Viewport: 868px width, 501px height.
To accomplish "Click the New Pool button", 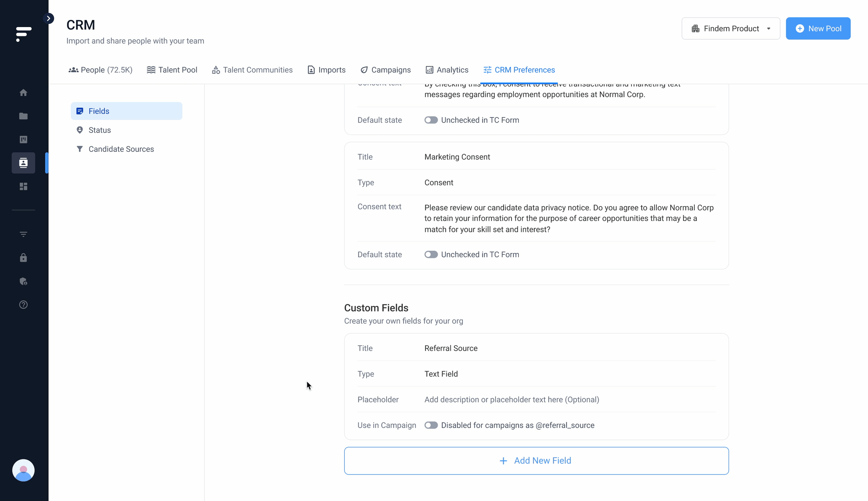I will click(818, 28).
